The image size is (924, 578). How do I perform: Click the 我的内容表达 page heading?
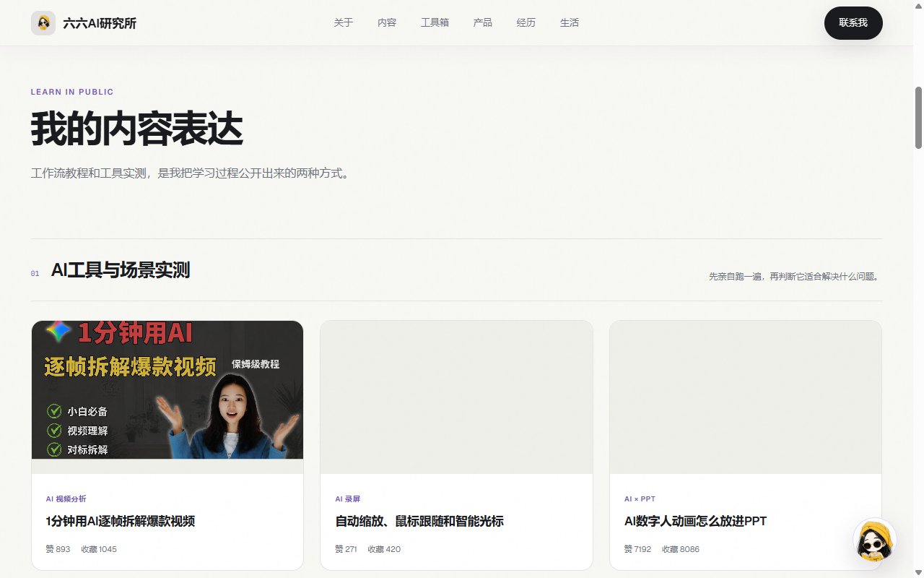click(x=137, y=129)
